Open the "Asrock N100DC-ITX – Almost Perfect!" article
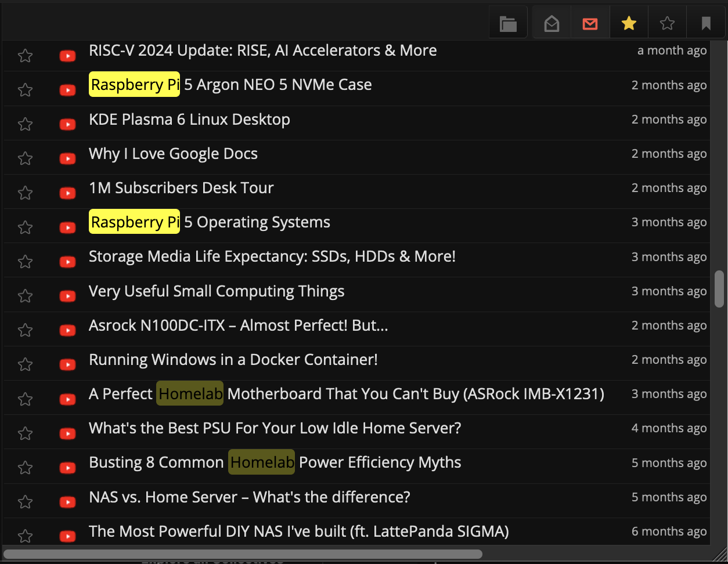 coord(239,325)
